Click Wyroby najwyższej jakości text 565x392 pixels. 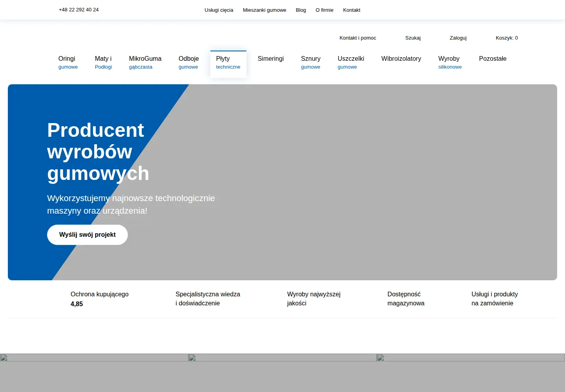click(x=314, y=299)
